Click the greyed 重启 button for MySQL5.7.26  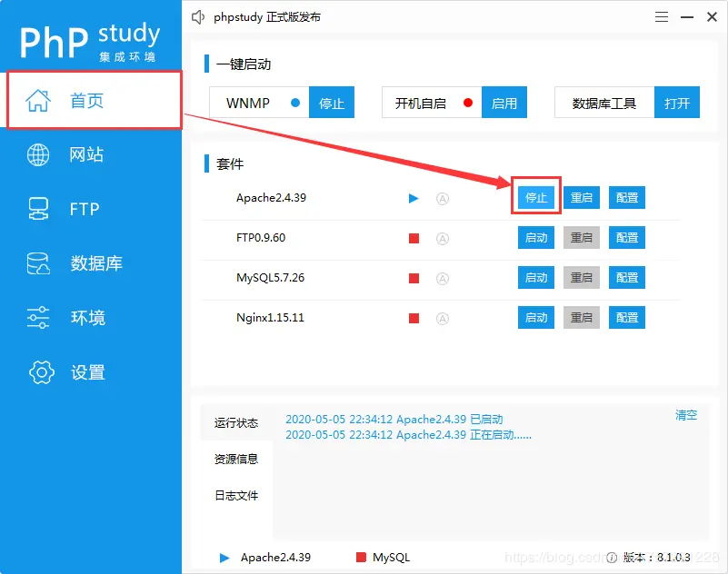click(582, 278)
